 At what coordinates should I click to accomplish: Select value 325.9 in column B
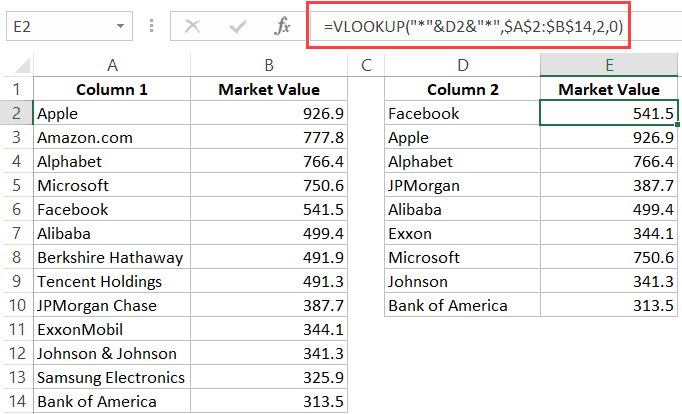(269, 377)
